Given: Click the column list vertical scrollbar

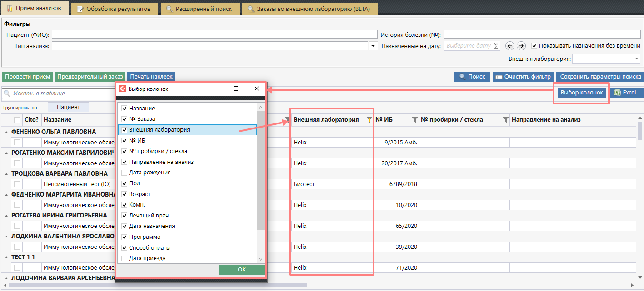Looking at the screenshot, I should tap(260, 182).
